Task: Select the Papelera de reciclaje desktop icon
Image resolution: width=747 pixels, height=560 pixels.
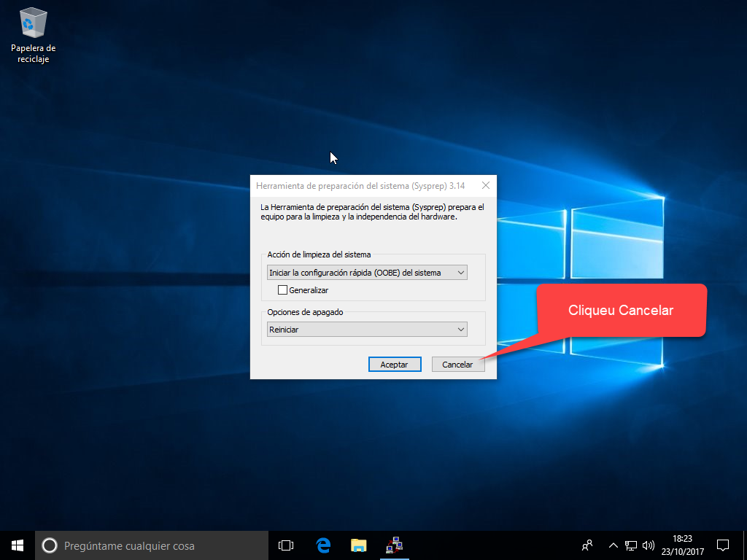Action: tap(34, 36)
